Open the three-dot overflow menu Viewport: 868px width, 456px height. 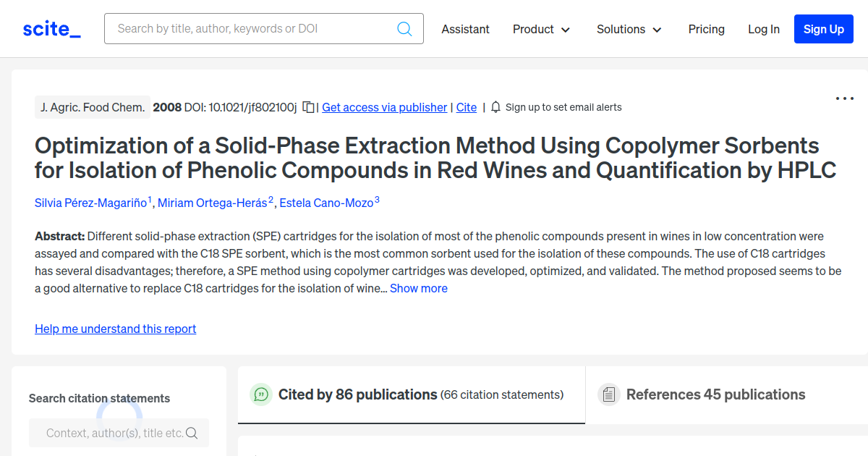pos(844,98)
